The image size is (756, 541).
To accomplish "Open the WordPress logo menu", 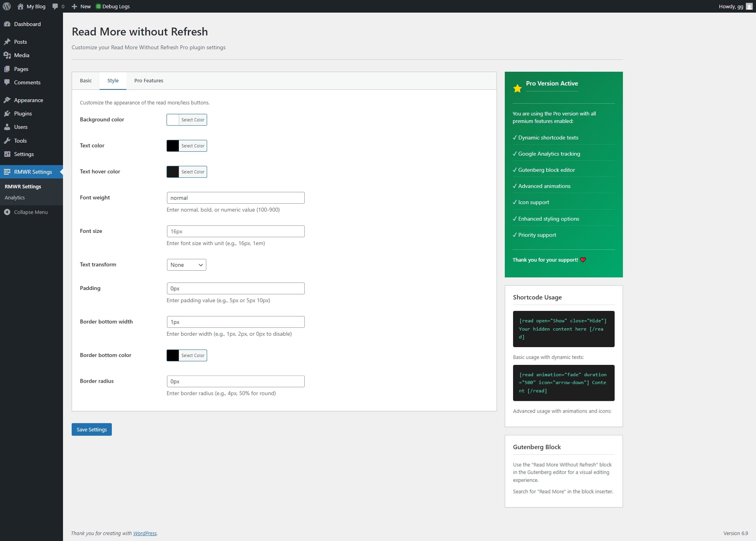I will (x=6, y=6).
